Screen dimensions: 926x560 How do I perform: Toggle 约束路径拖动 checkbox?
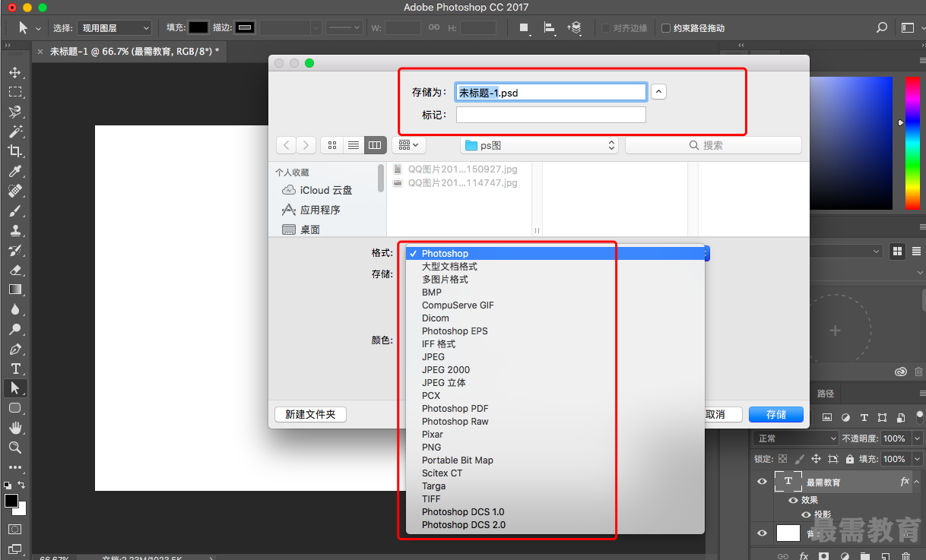(x=666, y=28)
